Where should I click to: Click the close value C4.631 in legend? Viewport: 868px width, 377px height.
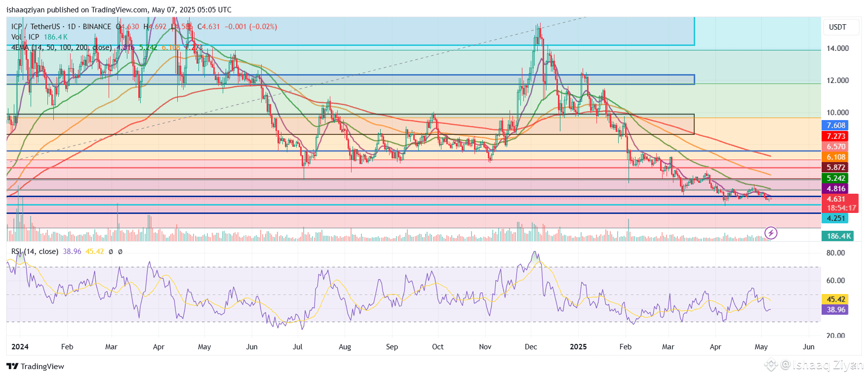pyautogui.click(x=208, y=27)
